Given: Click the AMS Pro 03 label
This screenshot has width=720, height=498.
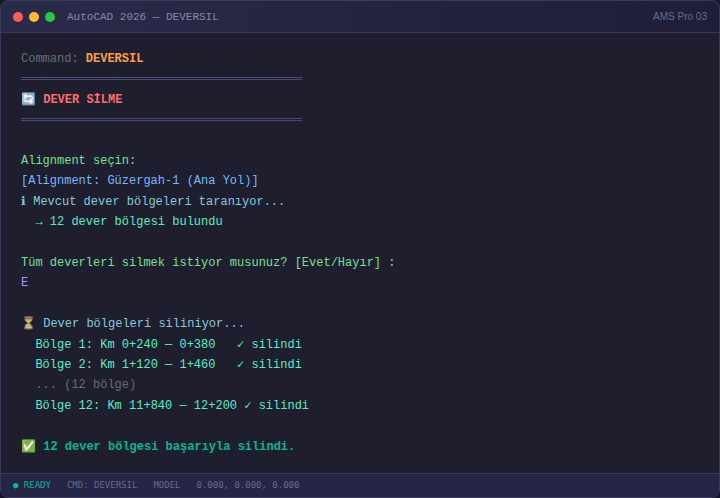Looking at the screenshot, I should click(680, 17).
